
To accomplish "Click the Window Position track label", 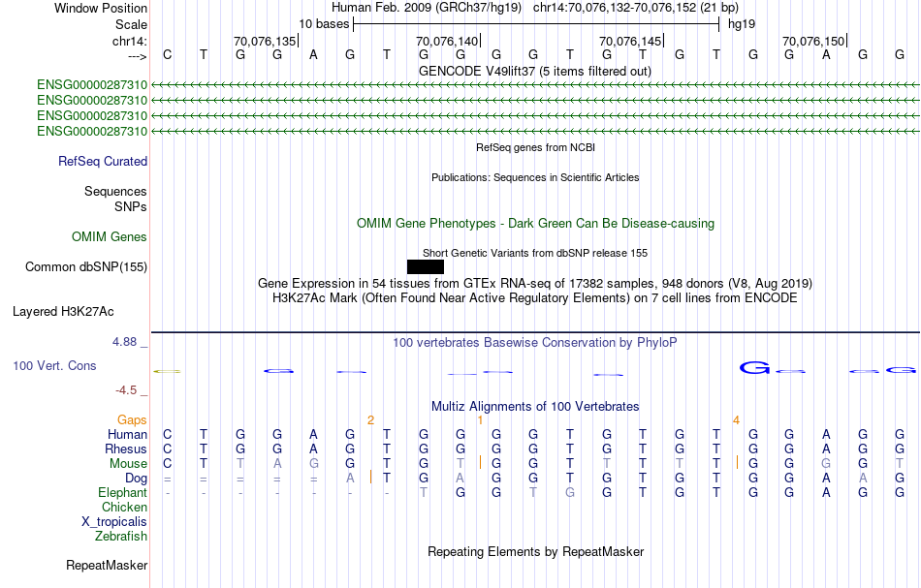I will coord(101,8).
